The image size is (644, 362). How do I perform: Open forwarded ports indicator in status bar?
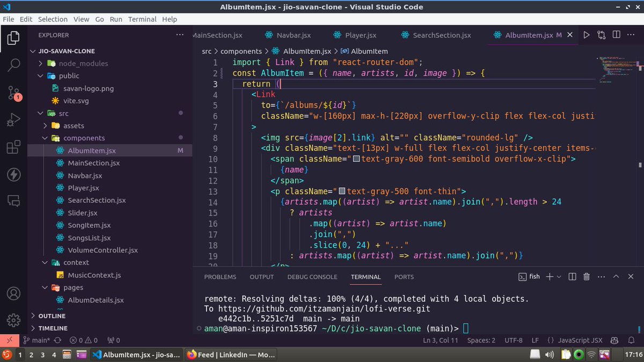click(x=114, y=340)
